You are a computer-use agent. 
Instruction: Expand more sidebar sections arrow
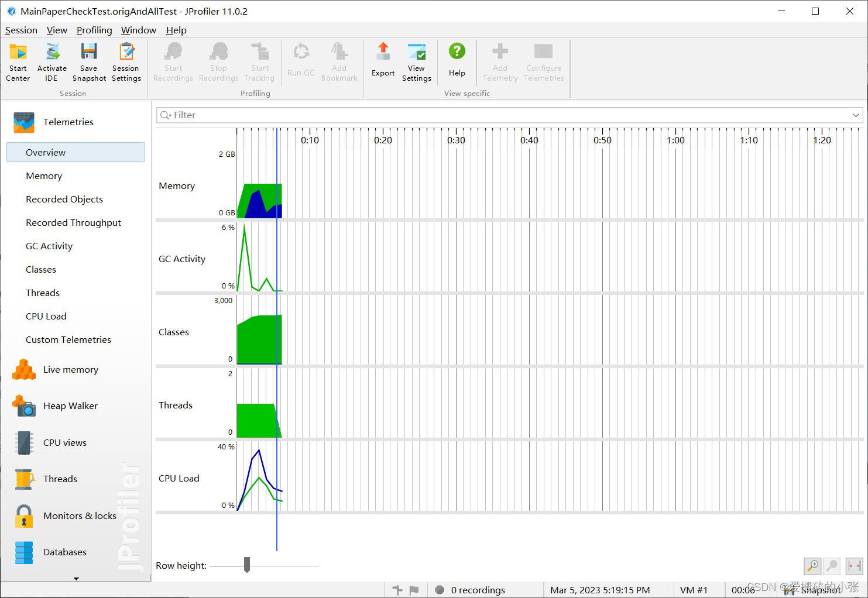[x=76, y=579]
